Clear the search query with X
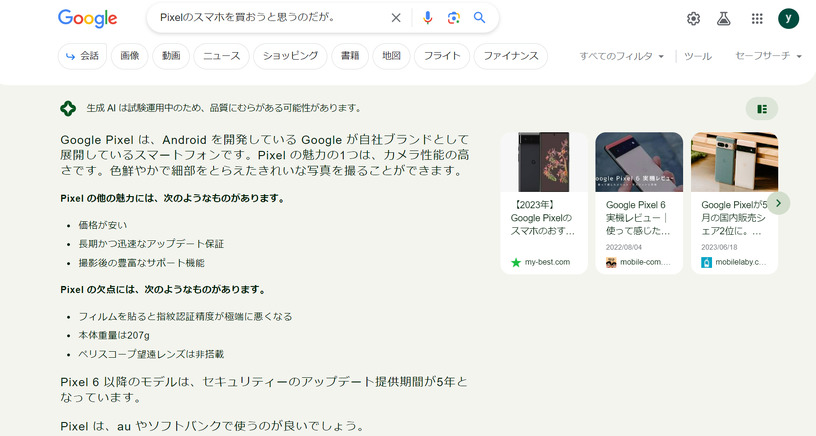This screenshot has width=816, height=436. pyautogui.click(x=396, y=18)
